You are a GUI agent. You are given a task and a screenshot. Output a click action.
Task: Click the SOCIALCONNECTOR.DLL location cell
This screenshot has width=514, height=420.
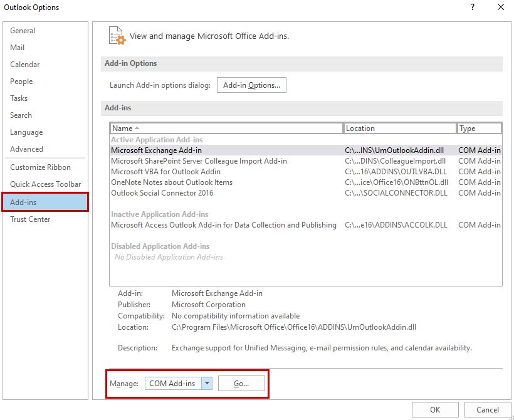pos(396,193)
